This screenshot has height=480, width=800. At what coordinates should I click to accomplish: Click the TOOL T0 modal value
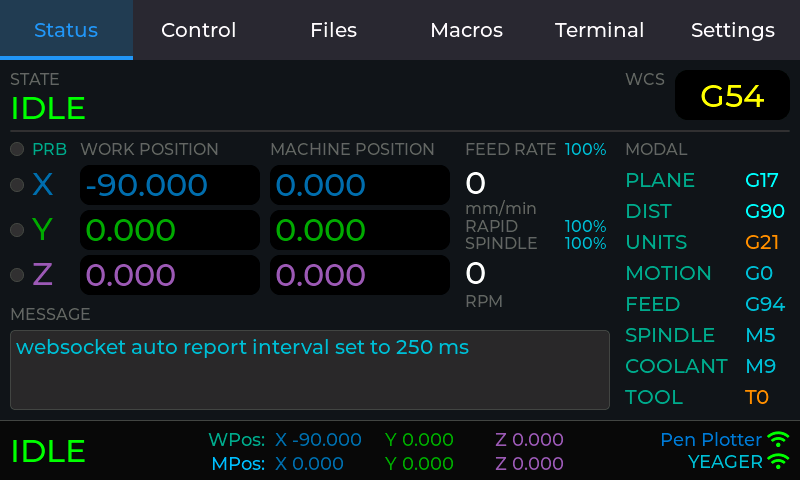(757, 397)
